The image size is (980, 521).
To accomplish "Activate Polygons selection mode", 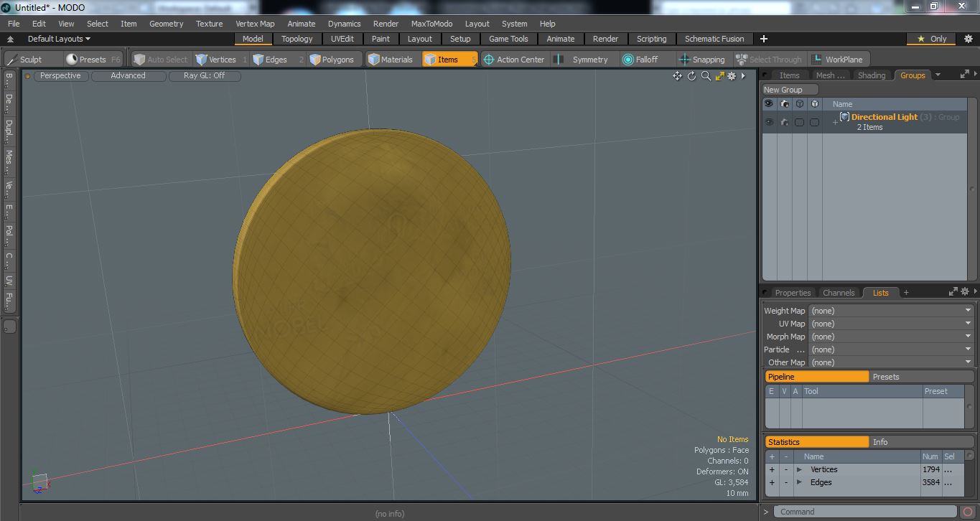I will point(335,60).
